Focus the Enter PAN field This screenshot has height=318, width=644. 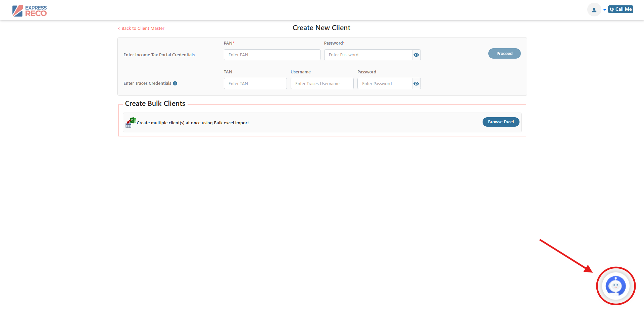[x=272, y=55]
